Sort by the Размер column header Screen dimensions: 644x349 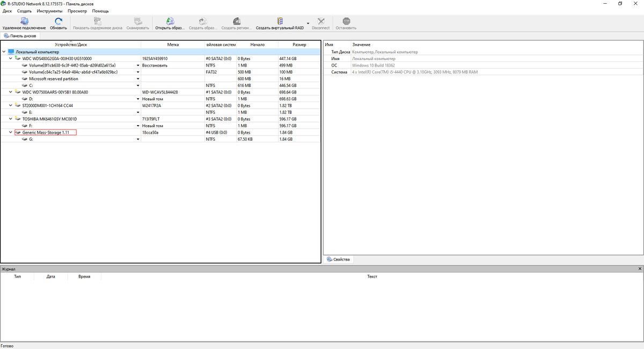[x=299, y=45]
